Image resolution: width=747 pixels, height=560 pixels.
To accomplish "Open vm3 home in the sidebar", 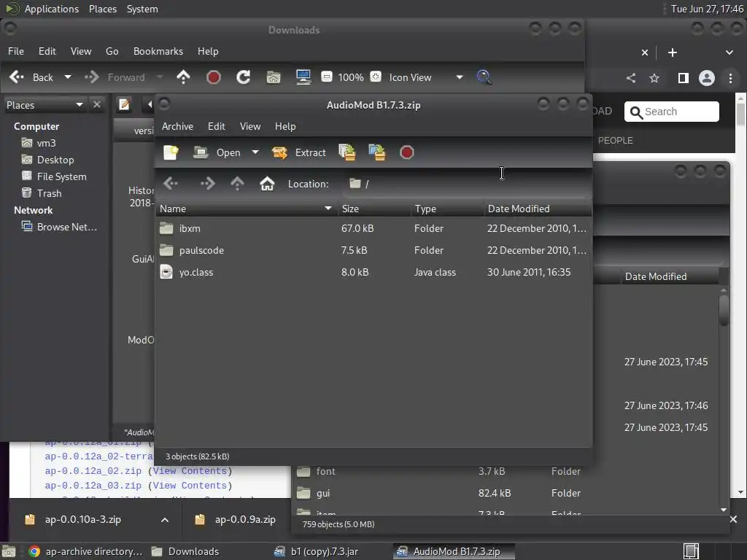I will click(39, 143).
